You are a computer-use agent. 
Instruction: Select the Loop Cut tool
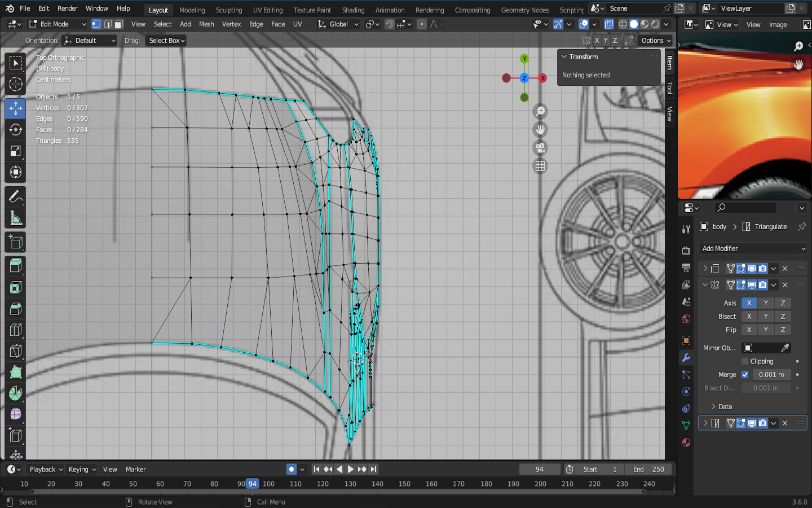(15, 330)
